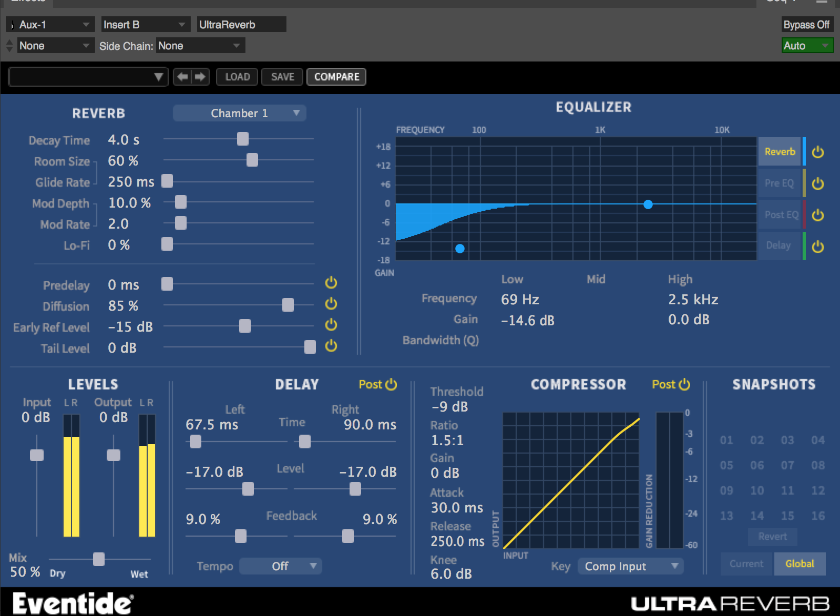Screen dimensions: 840x616
Task: Toggle the Post EQ power icon
Action: click(x=818, y=215)
